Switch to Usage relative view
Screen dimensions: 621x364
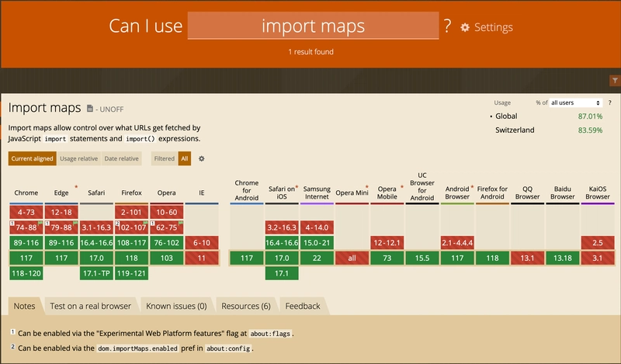pyautogui.click(x=79, y=158)
